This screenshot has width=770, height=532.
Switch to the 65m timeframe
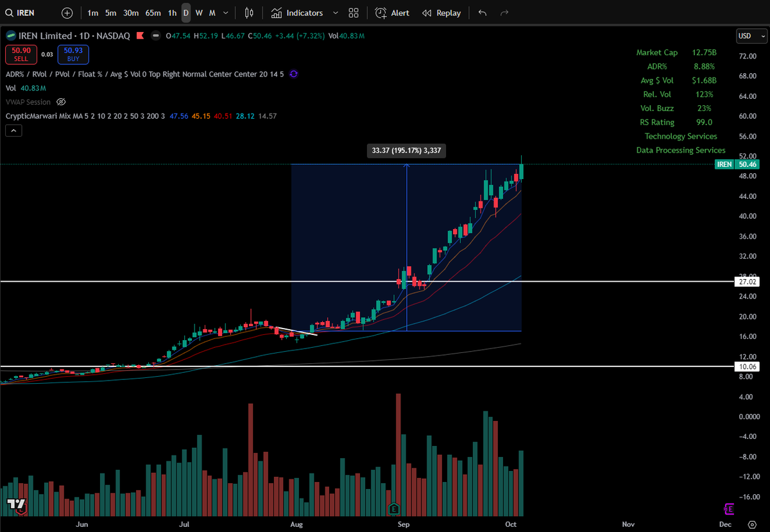click(x=153, y=13)
